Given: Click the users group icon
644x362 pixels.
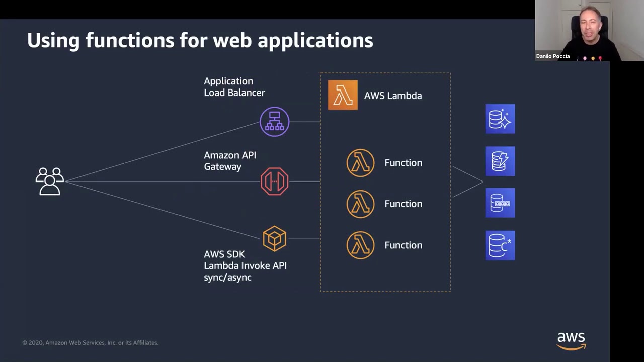Looking at the screenshot, I should tap(50, 181).
